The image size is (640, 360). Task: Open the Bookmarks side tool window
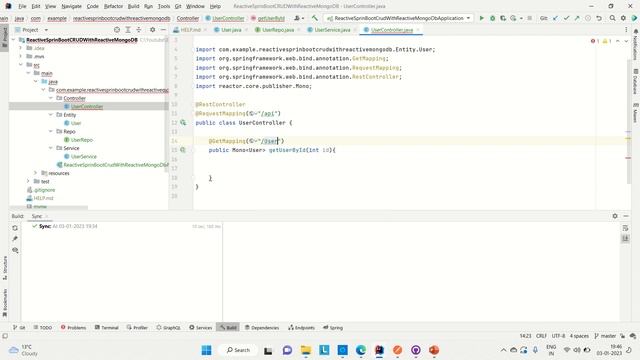[x=5, y=303]
